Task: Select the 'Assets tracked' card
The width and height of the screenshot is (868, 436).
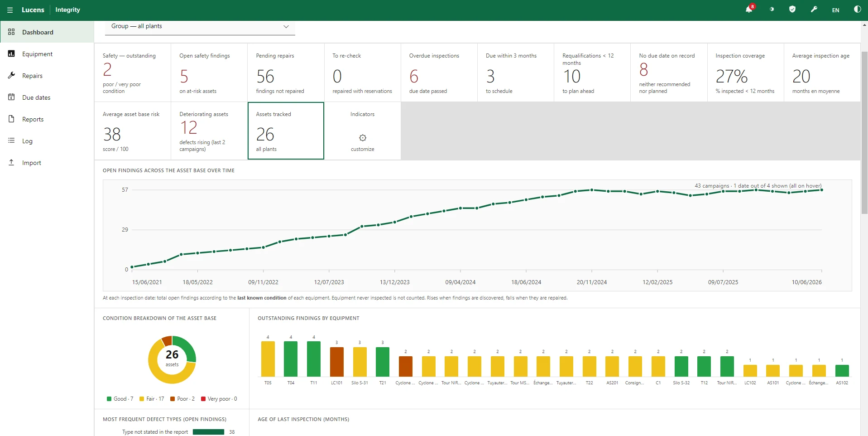Action: [286, 131]
